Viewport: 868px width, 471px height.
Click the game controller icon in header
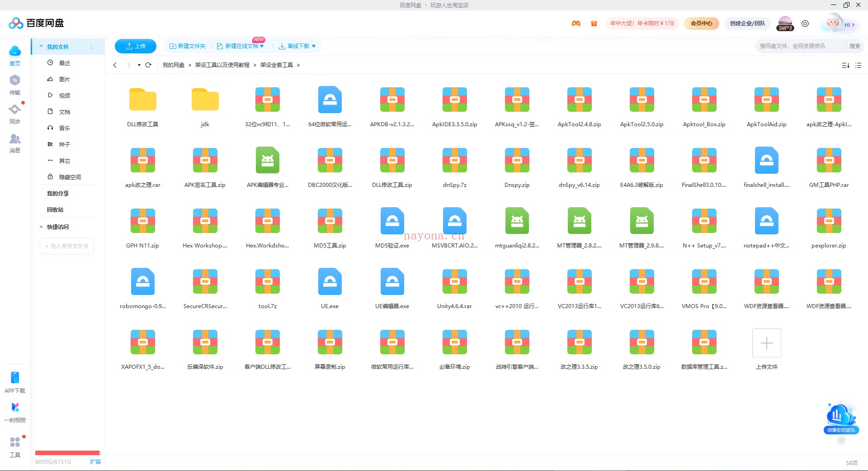pyautogui.click(x=576, y=24)
